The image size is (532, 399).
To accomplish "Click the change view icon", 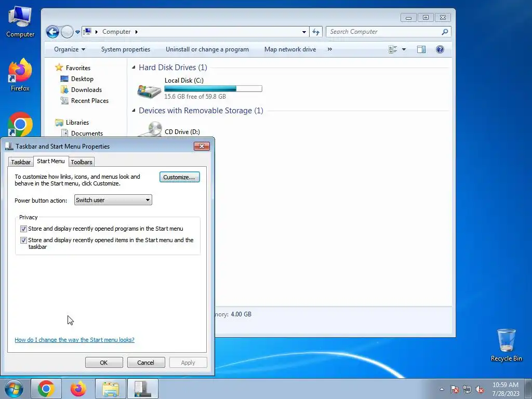I will coord(393,49).
